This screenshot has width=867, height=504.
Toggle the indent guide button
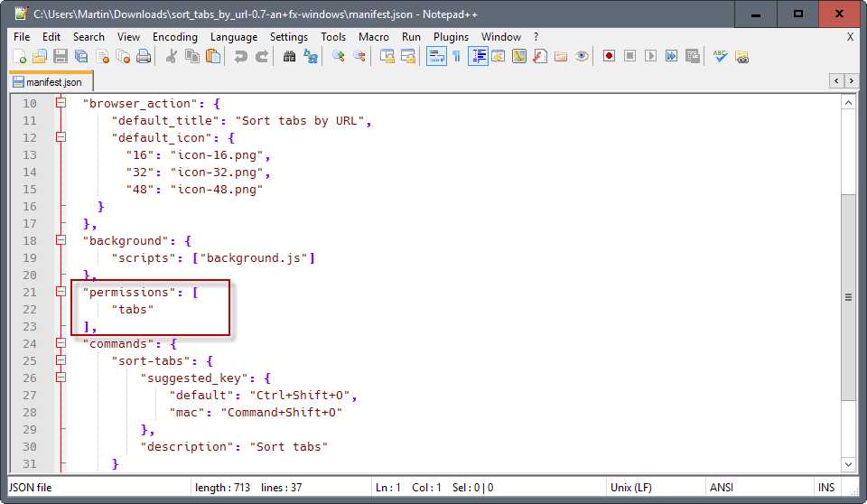coord(478,56)
